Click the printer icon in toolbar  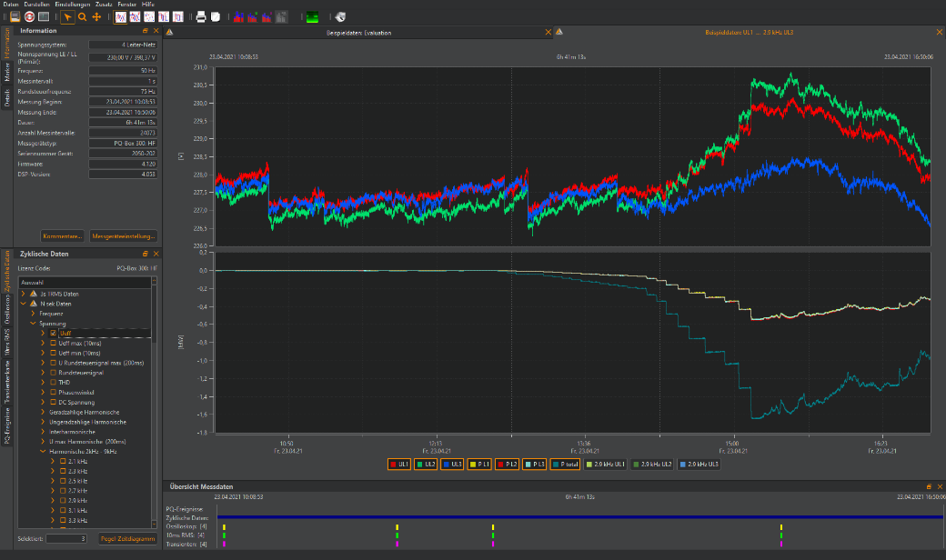click(201, 17)
